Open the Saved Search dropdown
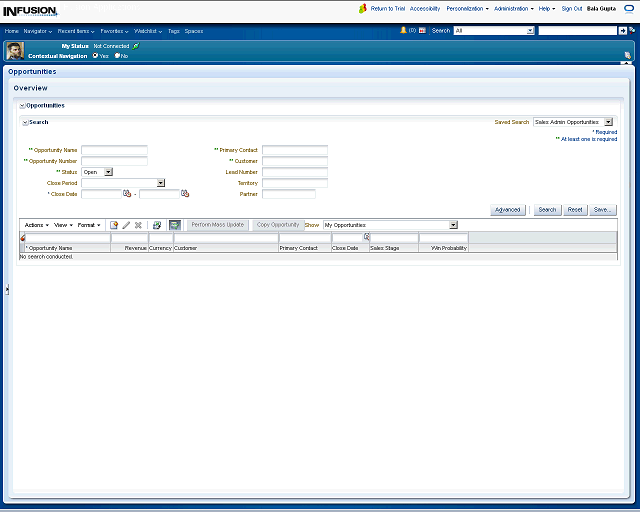 click(608, 122)
